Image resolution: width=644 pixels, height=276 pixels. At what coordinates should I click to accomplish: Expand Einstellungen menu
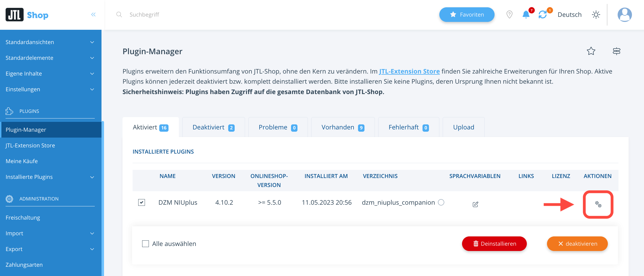click(51, 89)
